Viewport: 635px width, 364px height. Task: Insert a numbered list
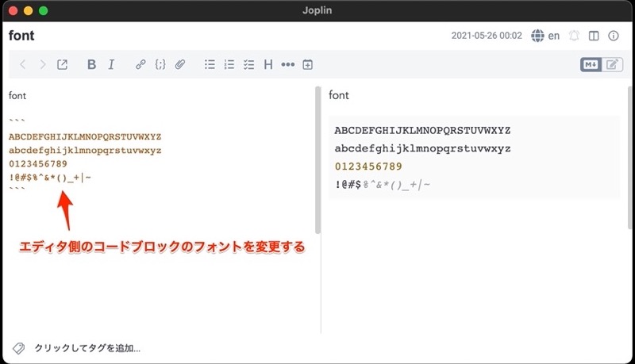[x=229, y=64]
